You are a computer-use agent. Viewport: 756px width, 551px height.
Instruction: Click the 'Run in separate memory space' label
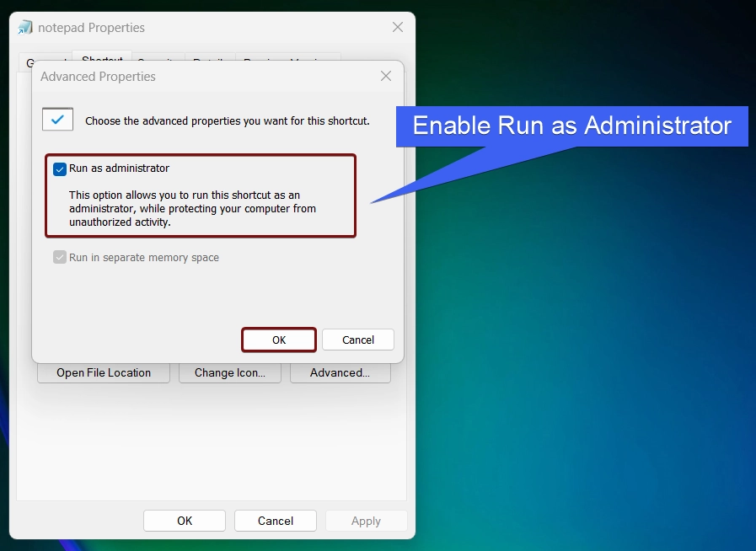[x=143, y=258]
